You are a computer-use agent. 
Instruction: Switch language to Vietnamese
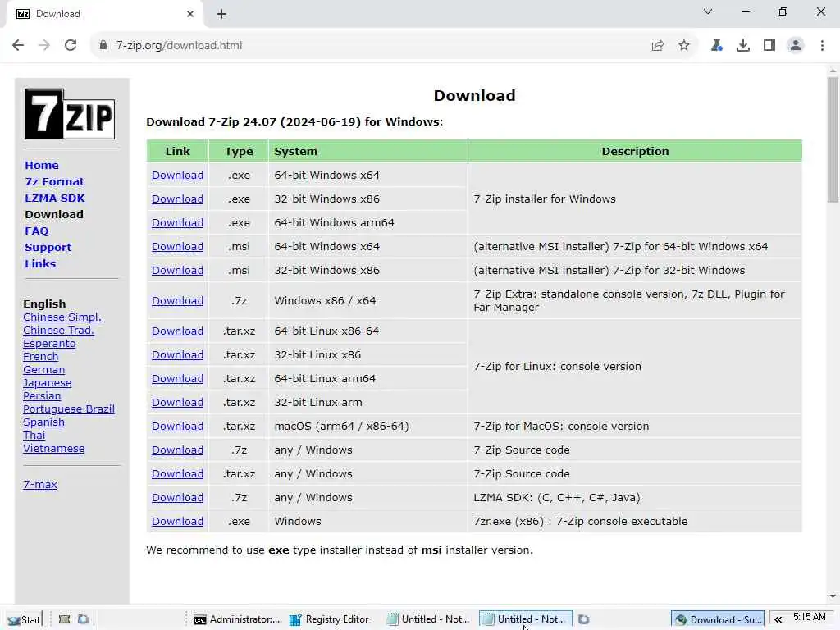[x=53, y=449]
